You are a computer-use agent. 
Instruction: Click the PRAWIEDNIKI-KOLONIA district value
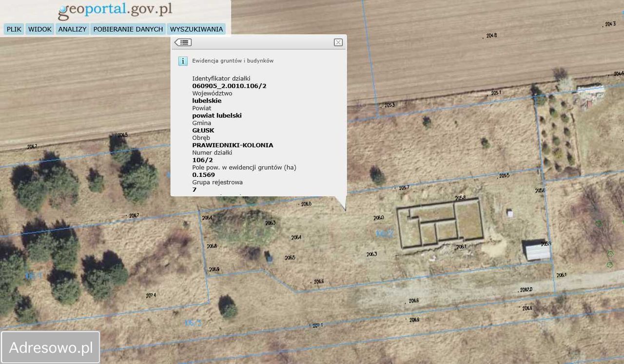click(x=233, y=145)
